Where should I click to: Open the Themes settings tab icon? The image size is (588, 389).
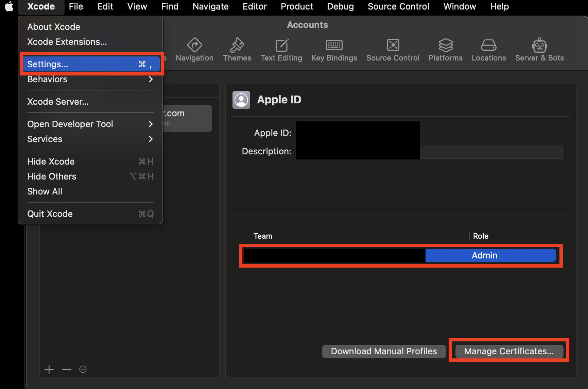pos(237,45)
